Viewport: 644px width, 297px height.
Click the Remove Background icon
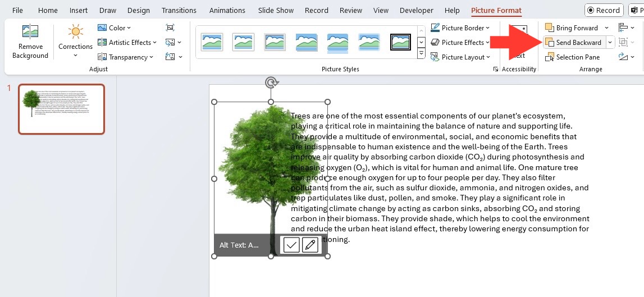[30, 31]
